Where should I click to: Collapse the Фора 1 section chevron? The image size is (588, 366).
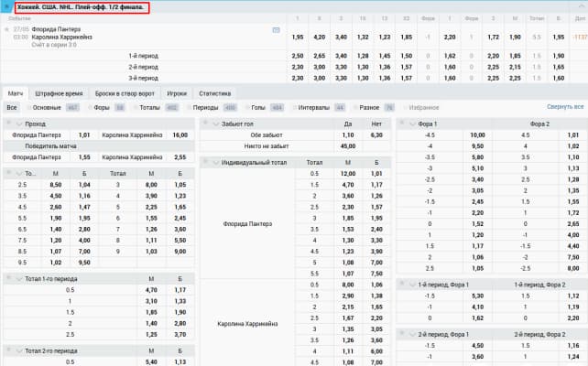pos(412,124)
